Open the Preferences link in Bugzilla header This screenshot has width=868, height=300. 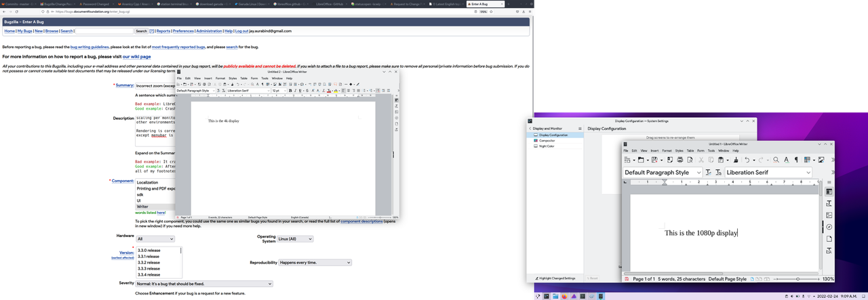[183, 31]
